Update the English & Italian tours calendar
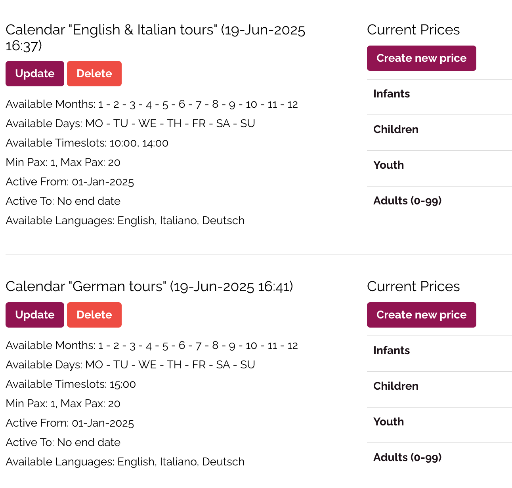Image resolution: width=512 pixels, height=488 pixels. (x=35, y=73)
